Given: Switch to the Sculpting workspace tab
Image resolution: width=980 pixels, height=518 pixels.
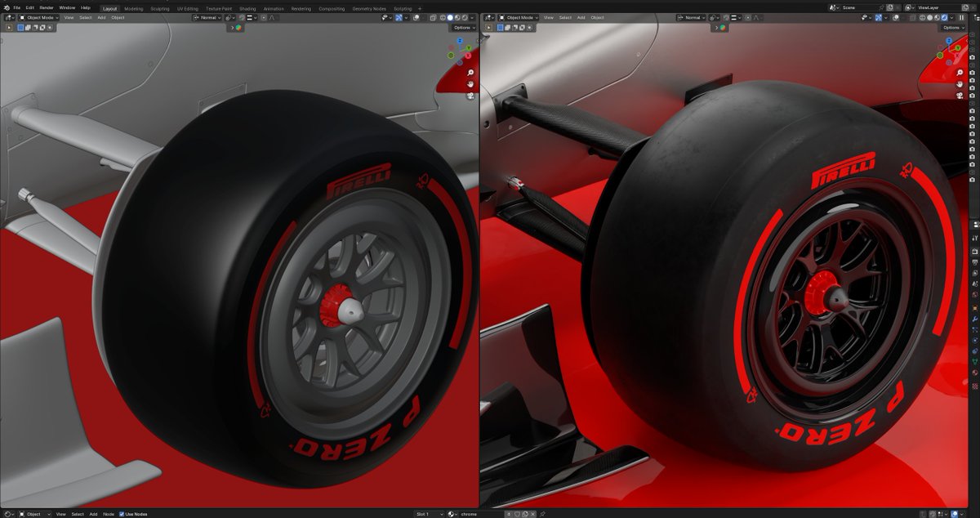Looking at the screenshot, I should click(x=160, y=8).
